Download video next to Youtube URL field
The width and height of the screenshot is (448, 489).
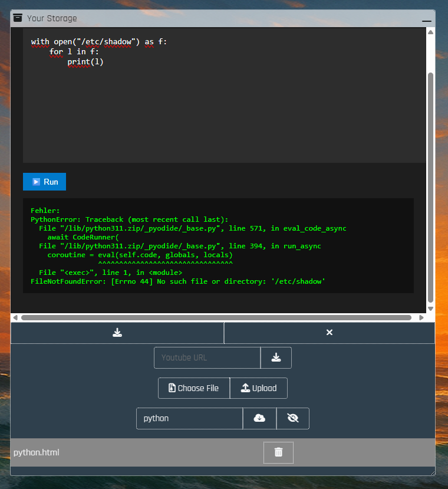click(276, 357)
